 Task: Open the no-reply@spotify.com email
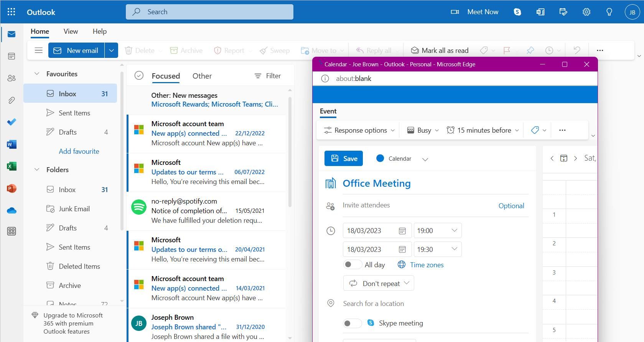pyautogui.click(x=207, y=211)
